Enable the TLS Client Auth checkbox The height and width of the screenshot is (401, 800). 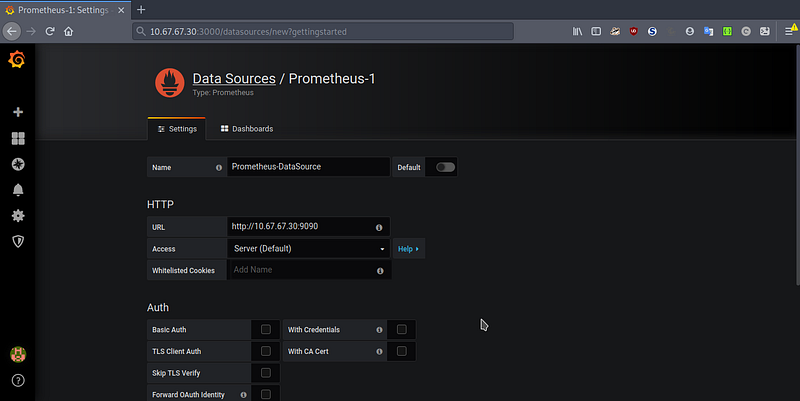266,351
